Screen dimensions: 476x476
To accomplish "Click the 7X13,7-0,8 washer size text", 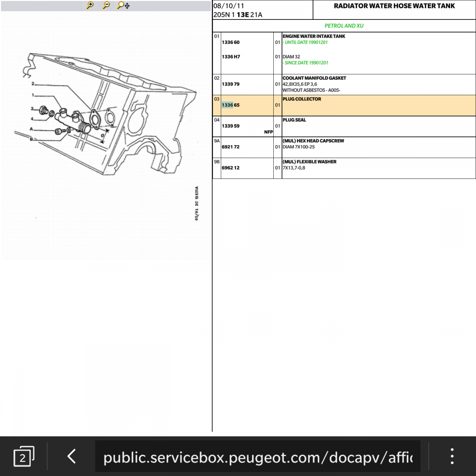I will [x=294, y=168].
